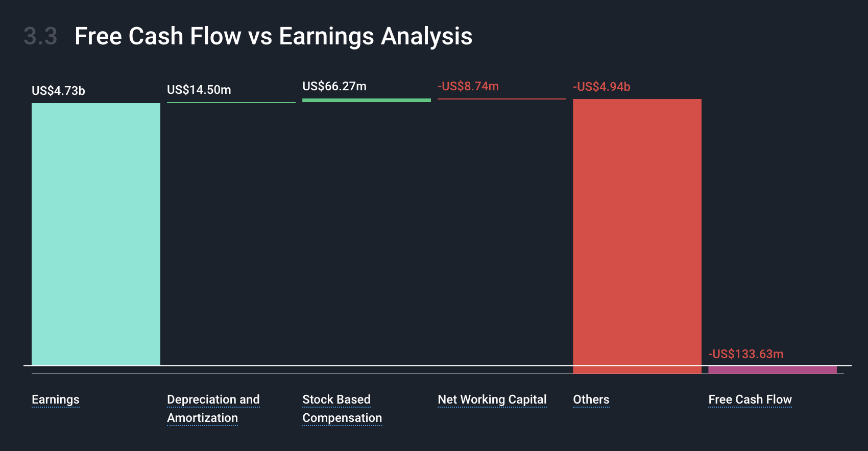Click the thin Depreciation and Amortization line
Viewport: 868px width, 451px height.
click(x=231, y=103)
